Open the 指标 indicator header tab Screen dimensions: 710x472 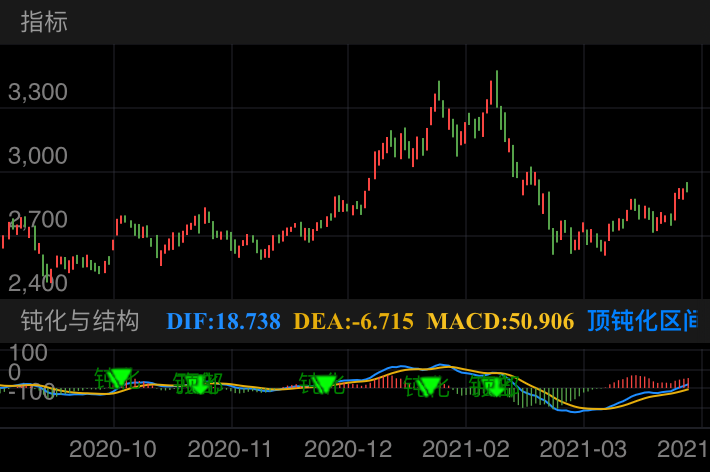(x=45, y=22)
